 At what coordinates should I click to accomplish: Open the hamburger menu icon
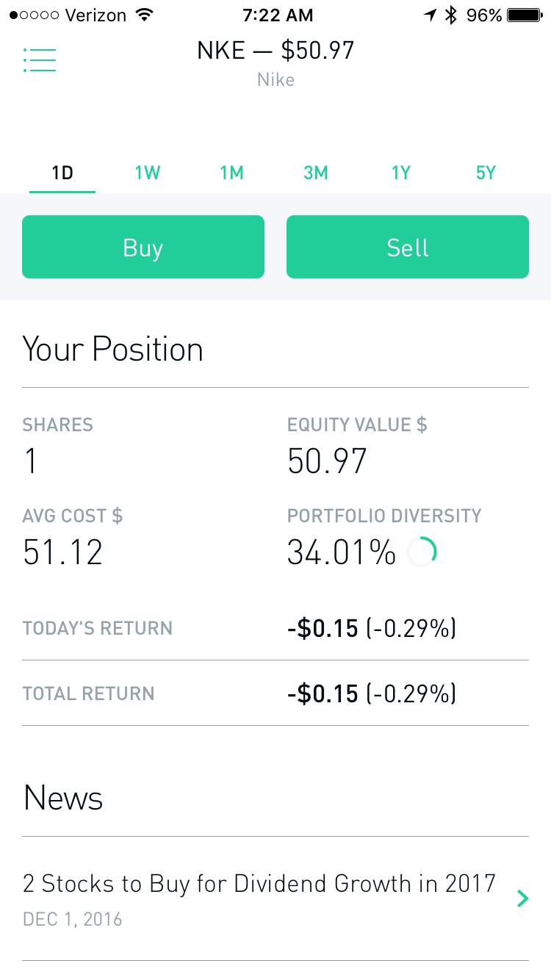(x=40, y=60)
